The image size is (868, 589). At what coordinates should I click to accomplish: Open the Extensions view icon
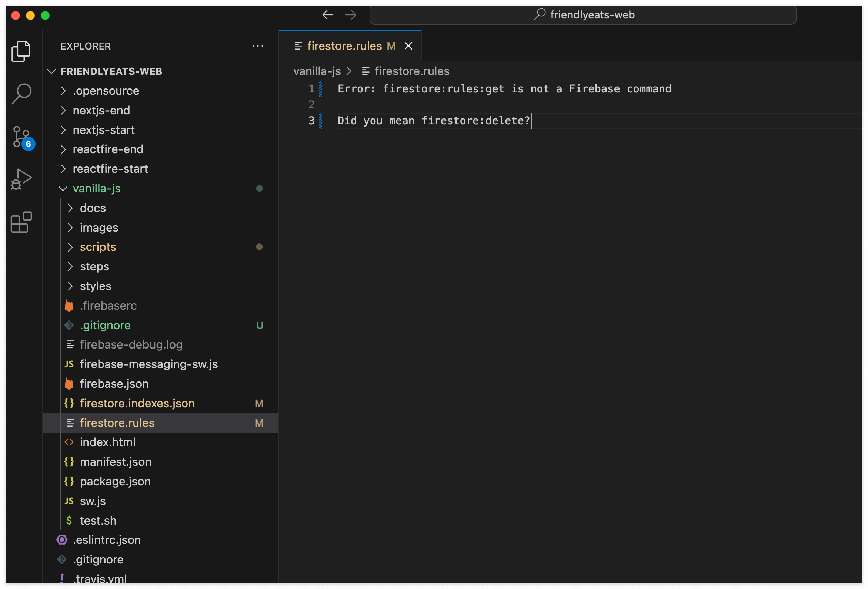pyautogui.click(x=21, y=222)
